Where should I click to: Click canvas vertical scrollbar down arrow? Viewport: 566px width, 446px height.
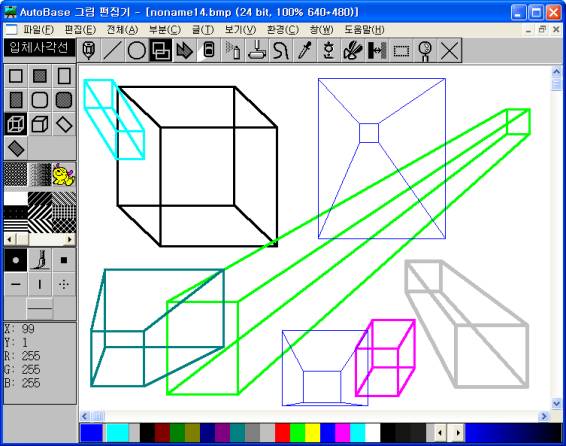point(556,403)
